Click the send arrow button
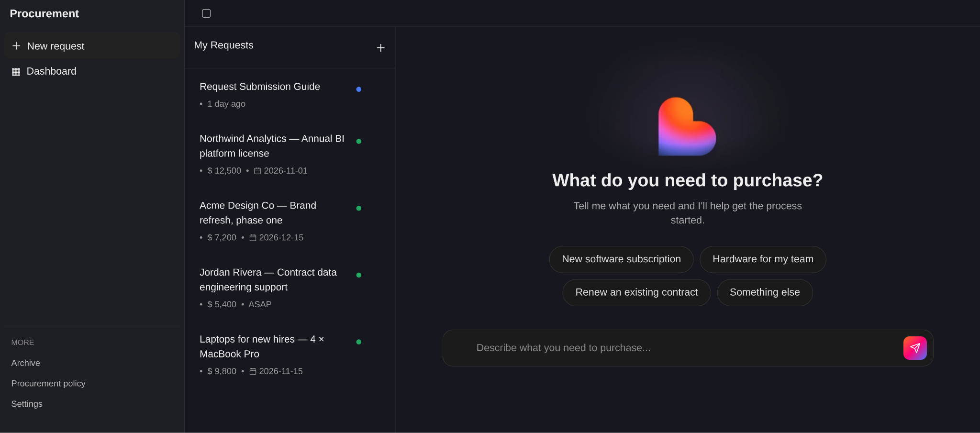This screenshot has height=433, width=980. [x=914, y=348]
